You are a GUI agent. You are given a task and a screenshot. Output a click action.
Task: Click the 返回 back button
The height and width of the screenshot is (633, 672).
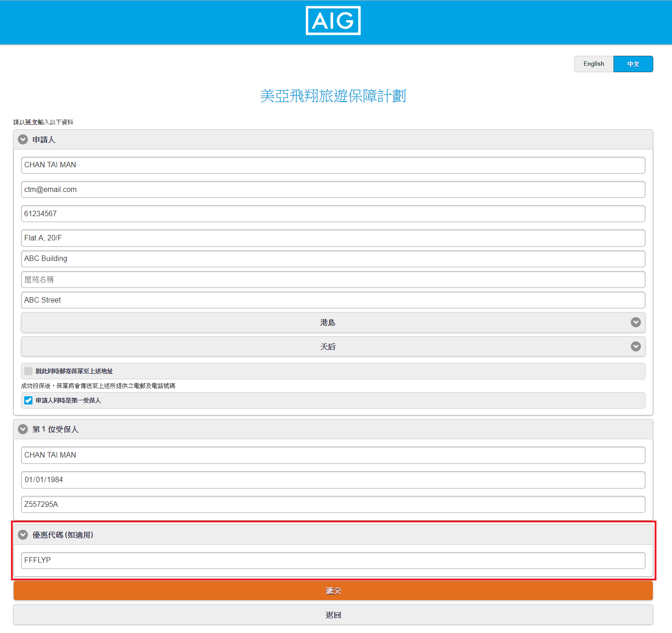click(333, 615)
